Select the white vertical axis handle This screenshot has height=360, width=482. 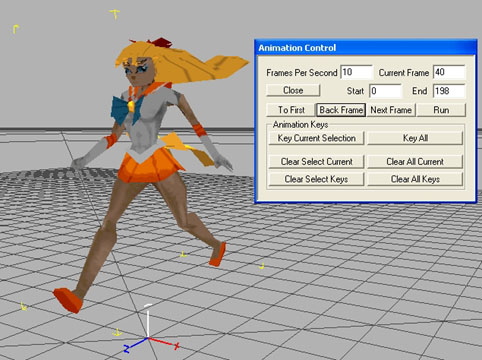coord(148,320)
